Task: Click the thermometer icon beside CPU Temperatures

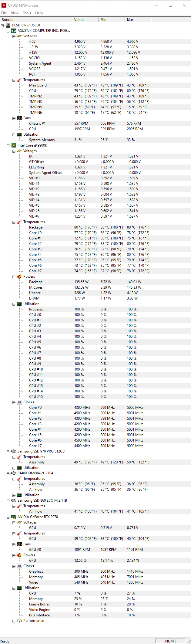Action: pyautogui.click(x=19, y=222)
